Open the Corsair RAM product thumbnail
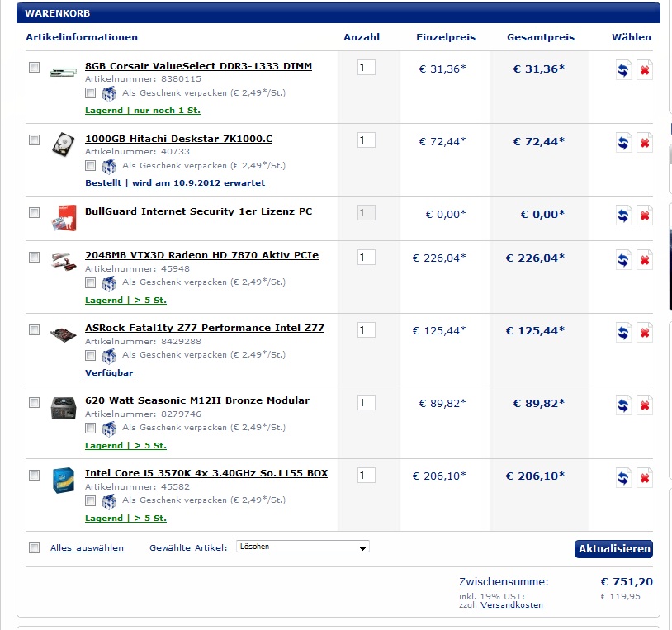672x630 pixels. 64,73
